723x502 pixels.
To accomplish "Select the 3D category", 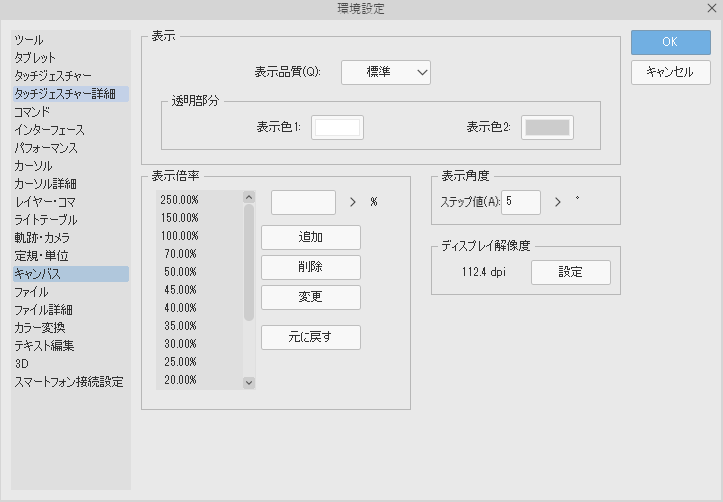I will pos(71,364).
